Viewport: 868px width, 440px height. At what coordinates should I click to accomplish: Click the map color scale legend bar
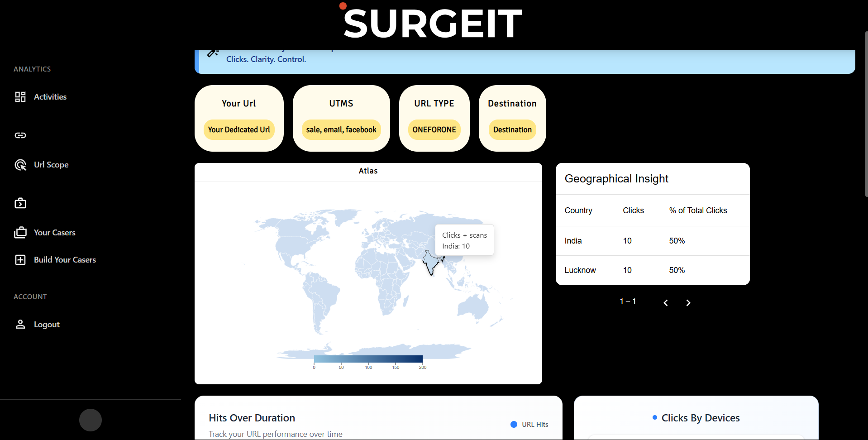point(368,359)
